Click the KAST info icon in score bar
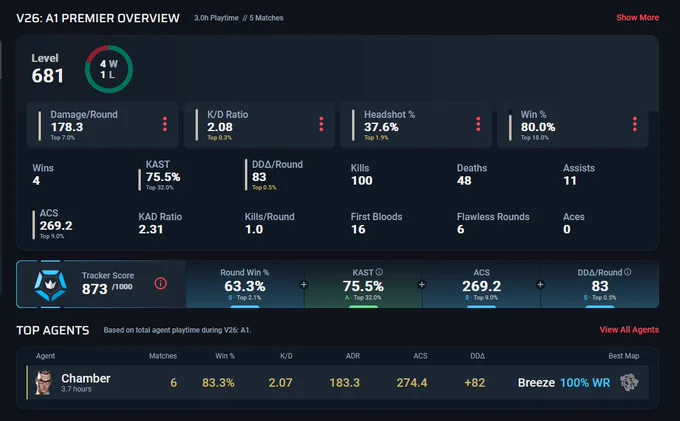Viewport: 680px width, 421px height. [x=379, y=272]
